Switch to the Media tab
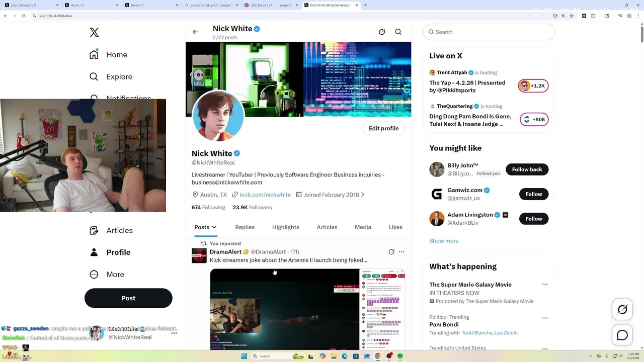The height and width of the screenshot is (362, 644). pyautogui.click(x=363, y=227)
